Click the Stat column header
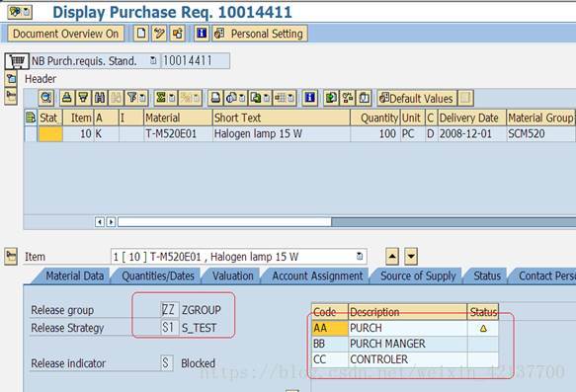This screenshot has height=392, width=576. point(50,118)
